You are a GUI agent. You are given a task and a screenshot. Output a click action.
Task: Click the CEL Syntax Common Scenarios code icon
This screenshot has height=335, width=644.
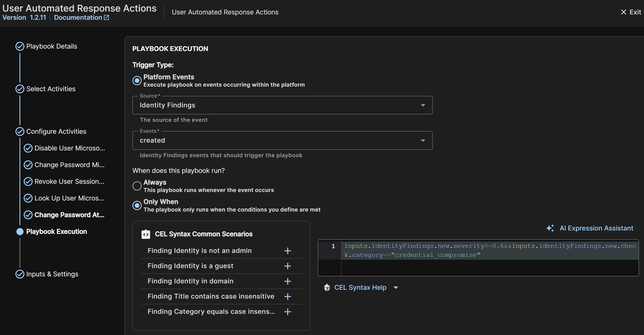pos(146,234)
